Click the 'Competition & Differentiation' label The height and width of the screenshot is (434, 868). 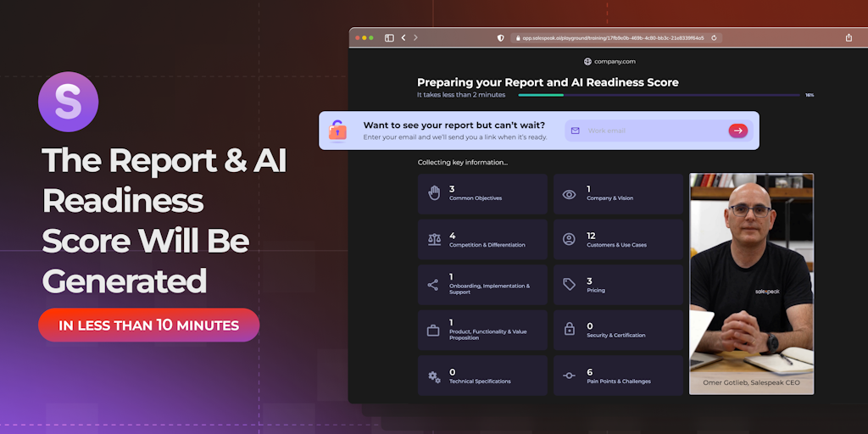click(x=487, y=245)
